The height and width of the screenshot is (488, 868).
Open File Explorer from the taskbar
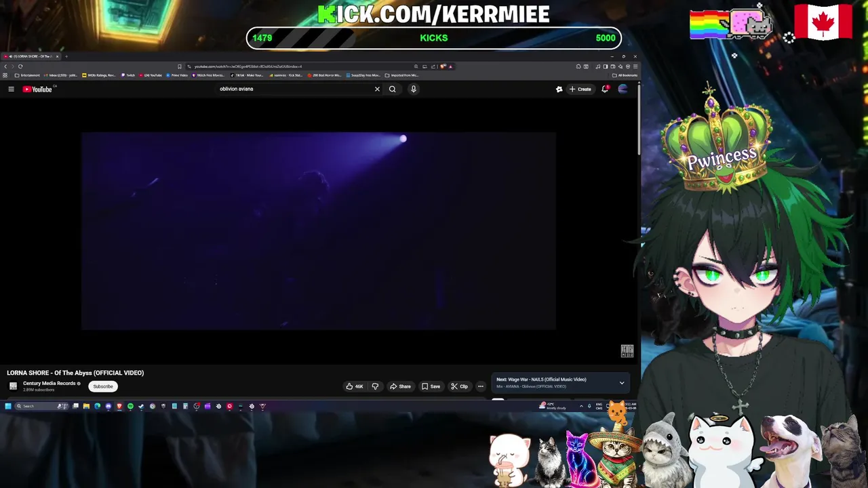[86, 406]
